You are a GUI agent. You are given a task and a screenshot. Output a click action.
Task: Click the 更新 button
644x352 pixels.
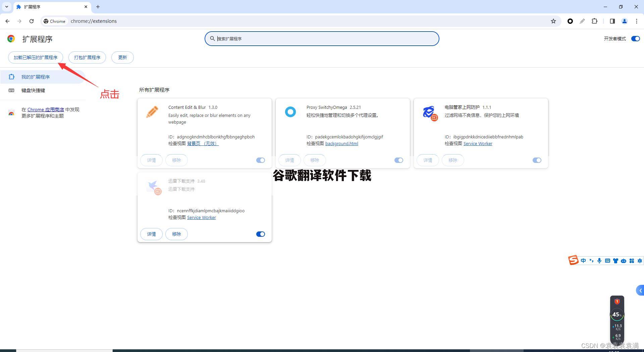pyautogui.click(x=122, y=57)
